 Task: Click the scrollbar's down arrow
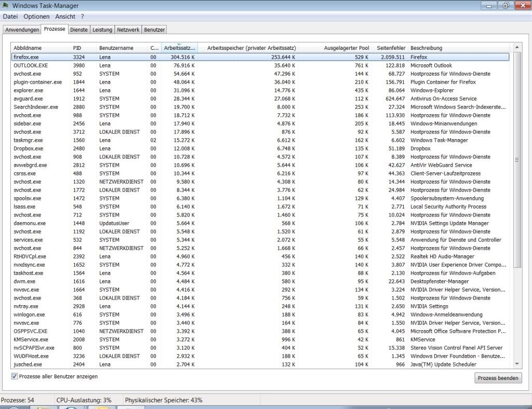click(x=516, y=364)
